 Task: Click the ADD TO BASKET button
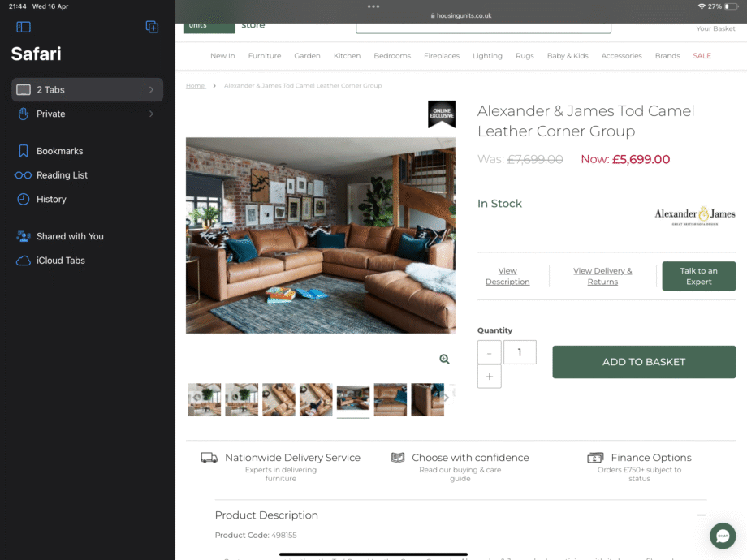pyautogui.click(x=644, y=362)
